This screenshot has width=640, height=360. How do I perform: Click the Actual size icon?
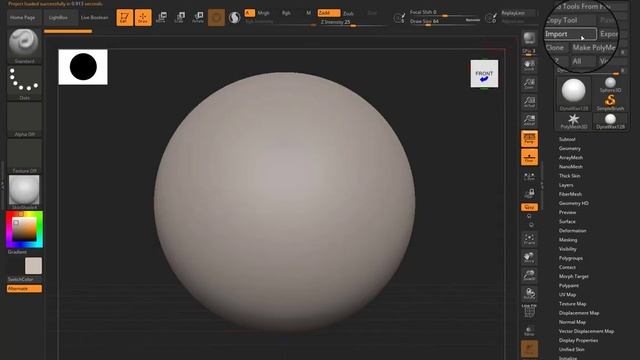point(529,102)
